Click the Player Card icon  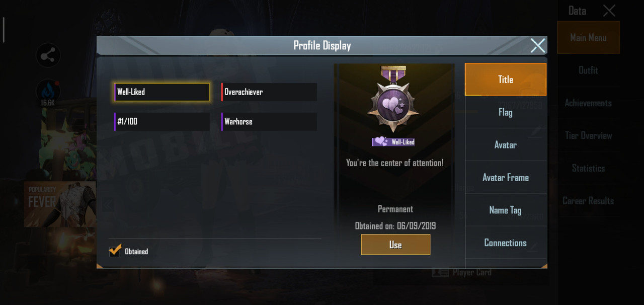440,272
